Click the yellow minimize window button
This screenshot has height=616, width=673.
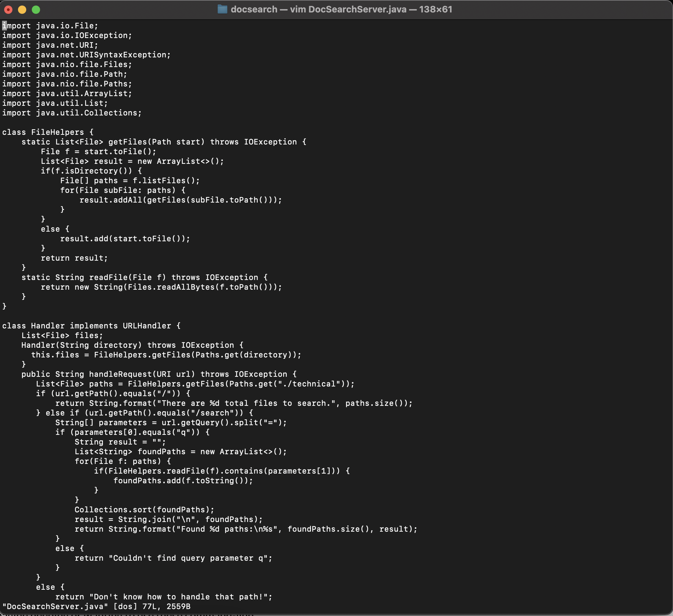click(22, 10)
